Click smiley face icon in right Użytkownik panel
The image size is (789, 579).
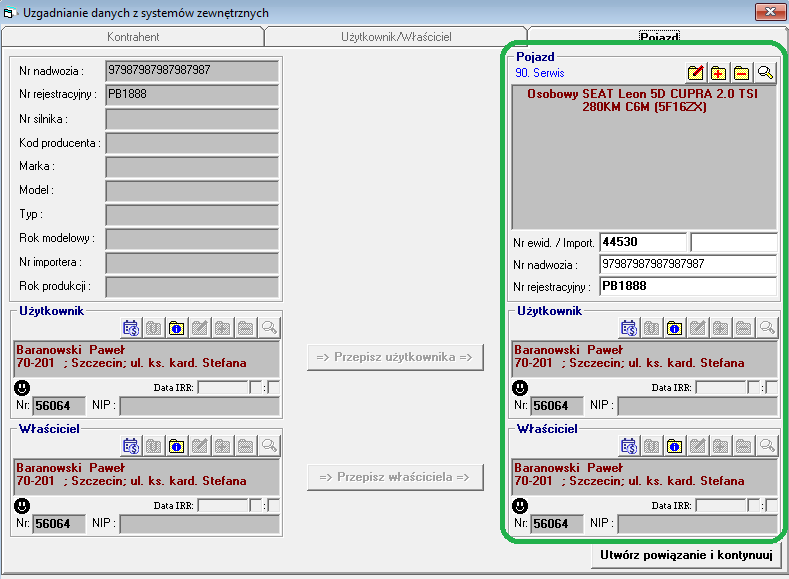click(x=521, y=387)
